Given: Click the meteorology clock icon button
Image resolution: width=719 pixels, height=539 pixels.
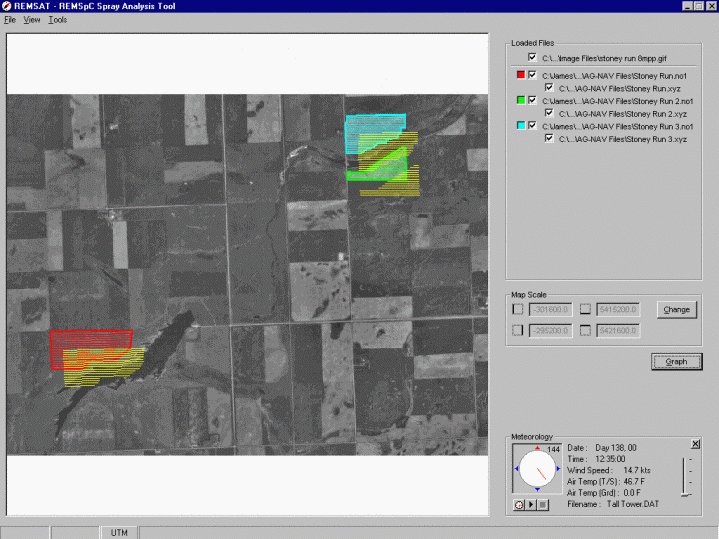Looking at the screenshot, I should [x=518, y=505].
